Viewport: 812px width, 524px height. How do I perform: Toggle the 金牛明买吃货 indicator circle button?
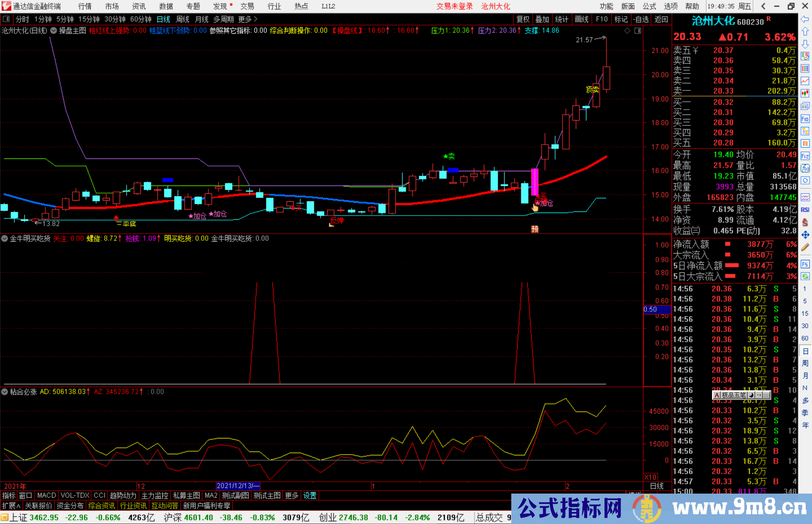pos(5,238)
